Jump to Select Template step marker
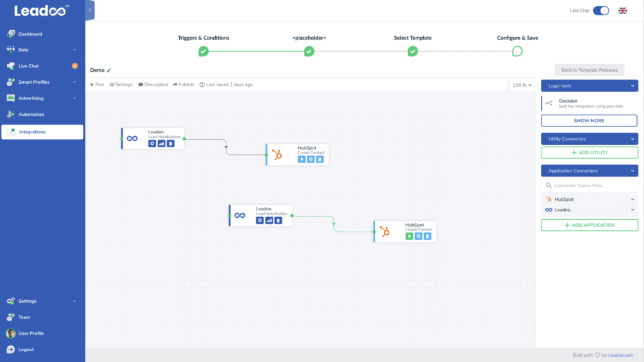 (x=413, y=52)
